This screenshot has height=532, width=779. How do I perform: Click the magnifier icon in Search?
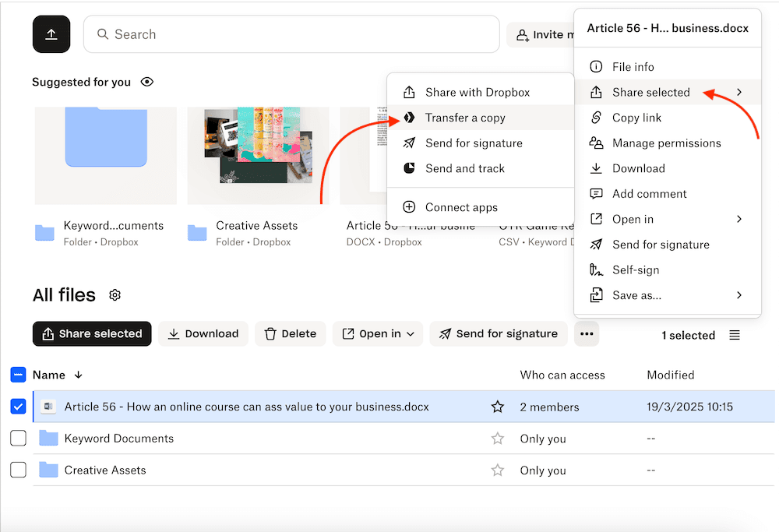click(x=103, y=33)
